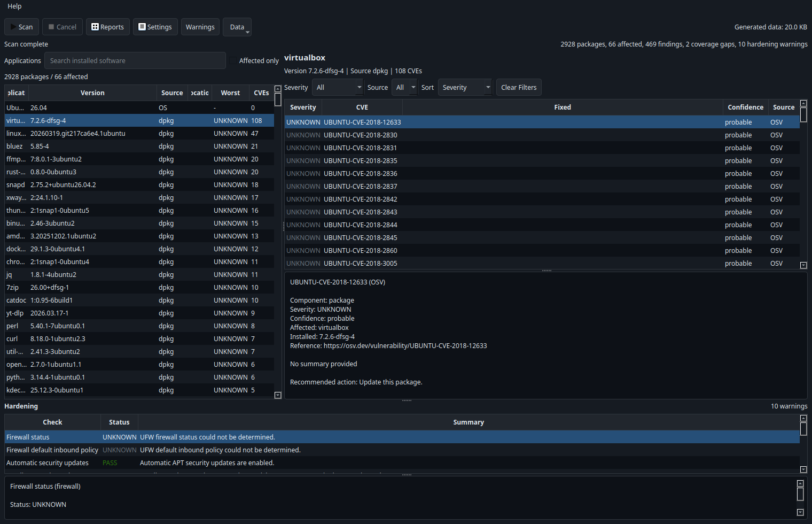Open the Reports view
812x524 pixels.
pos(107,27)
